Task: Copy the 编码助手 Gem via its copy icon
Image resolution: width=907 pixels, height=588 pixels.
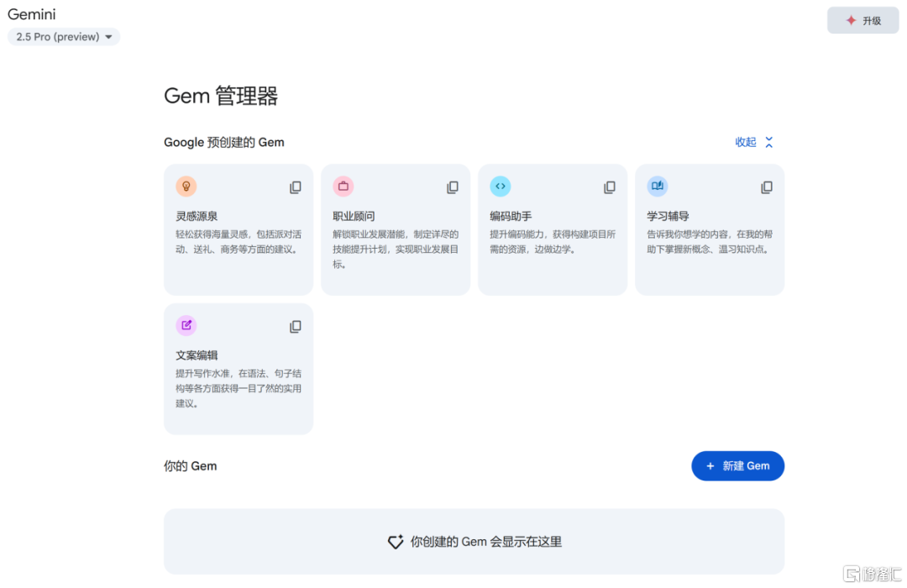Action: (x=609, y=187)
